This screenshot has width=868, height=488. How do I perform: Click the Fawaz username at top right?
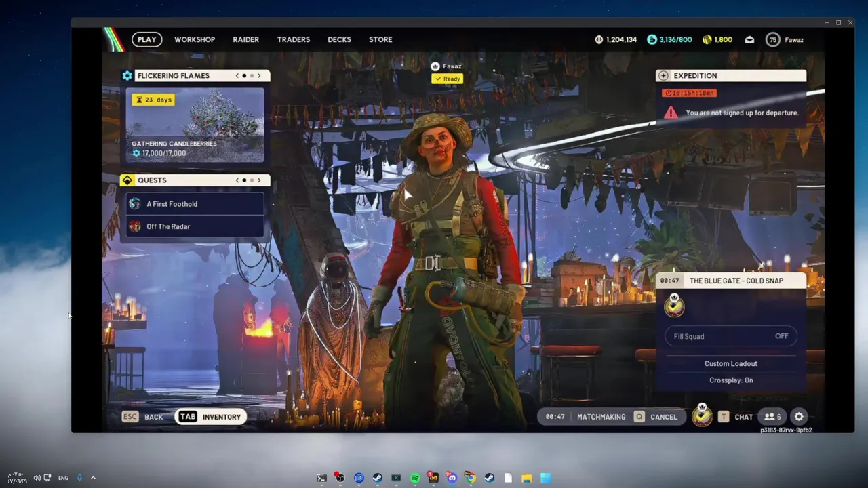click(794, 39)
